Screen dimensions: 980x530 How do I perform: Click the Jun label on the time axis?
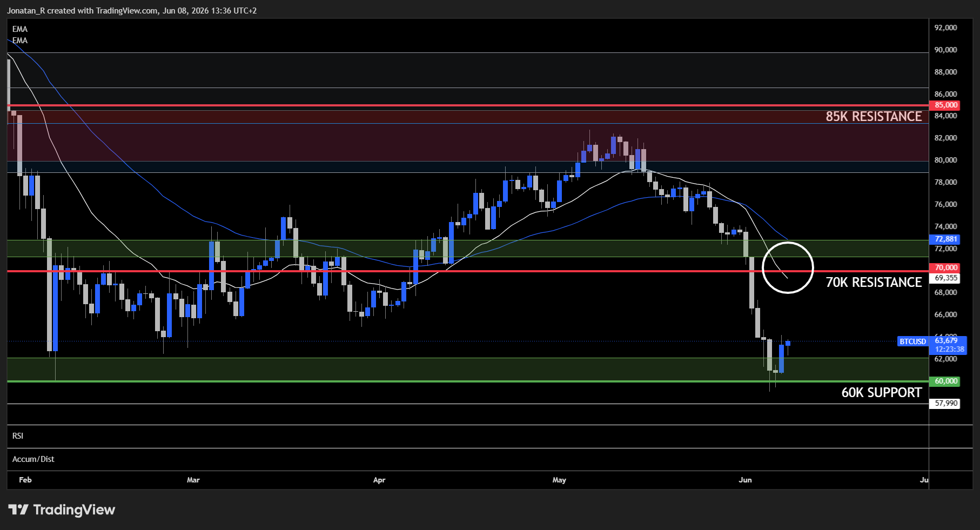(x=746, y=480)
